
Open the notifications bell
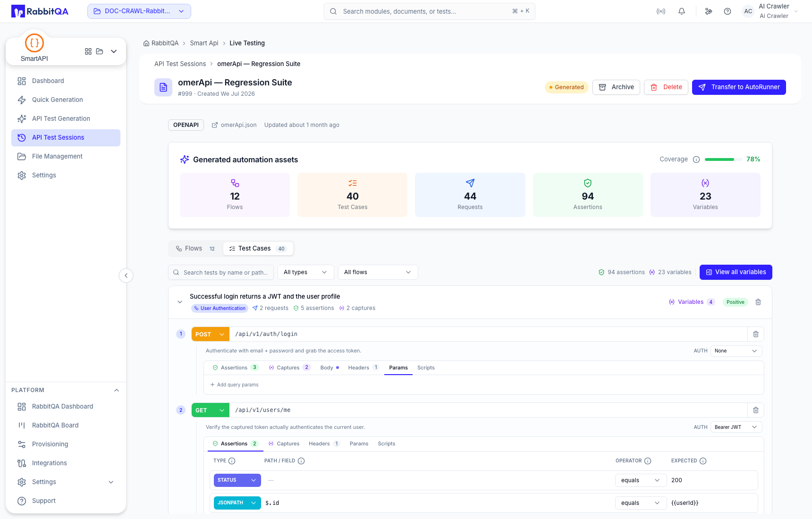pyautogui.click(x=682, y=11)
